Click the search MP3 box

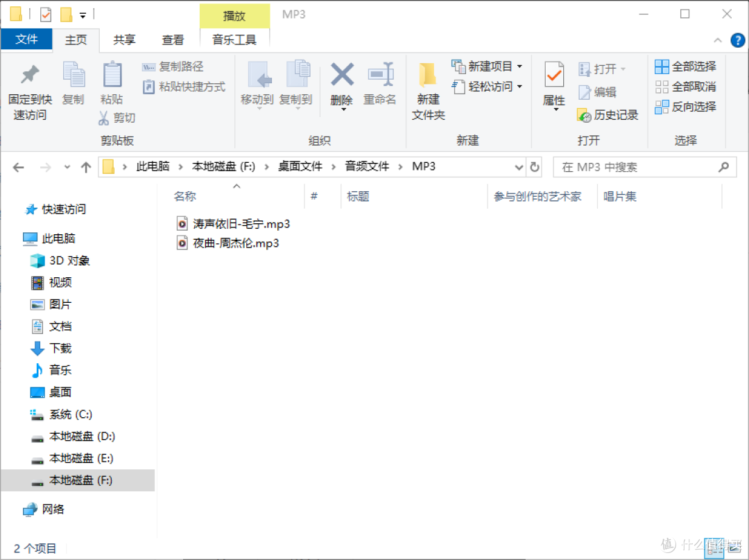[645, 167]
